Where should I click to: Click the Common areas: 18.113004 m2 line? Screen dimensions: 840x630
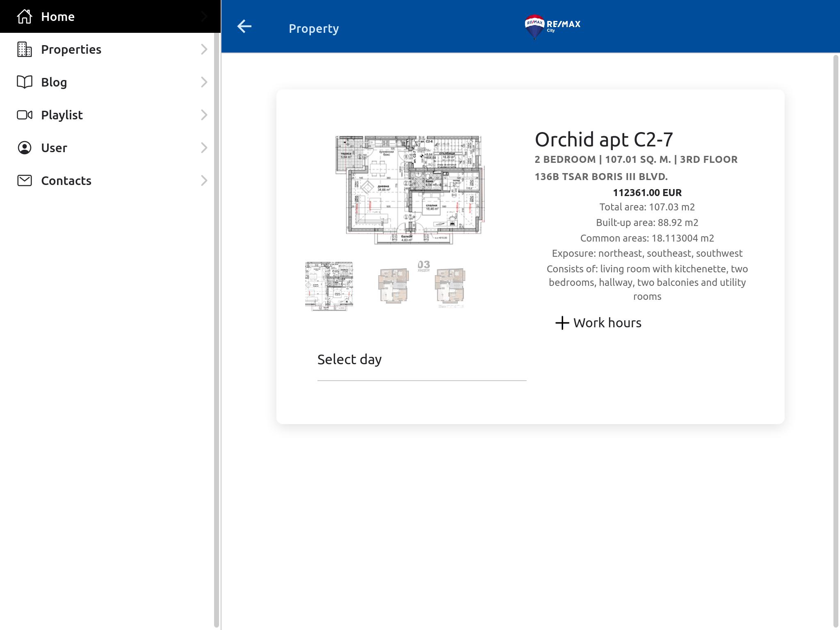click(x=647, y=238)
